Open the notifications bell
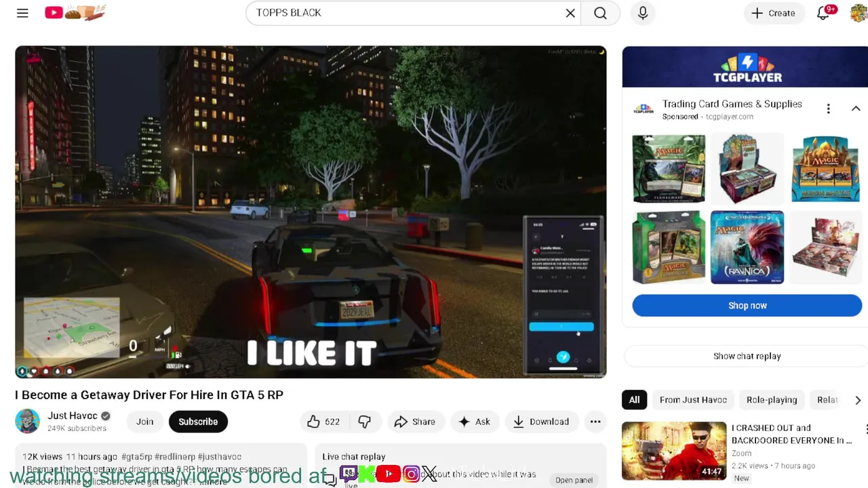The height and width of the screenshot is (488, 868). click(x=824, y=13)
